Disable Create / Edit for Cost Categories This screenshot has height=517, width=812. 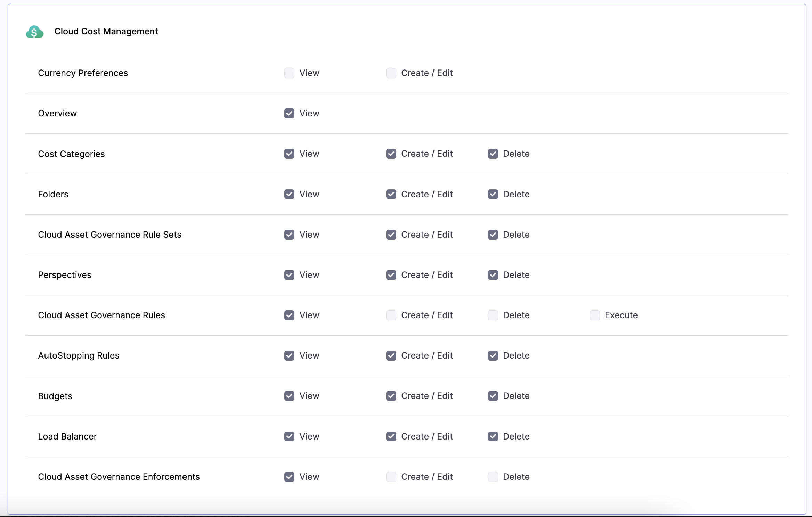[x=391, y=154]
